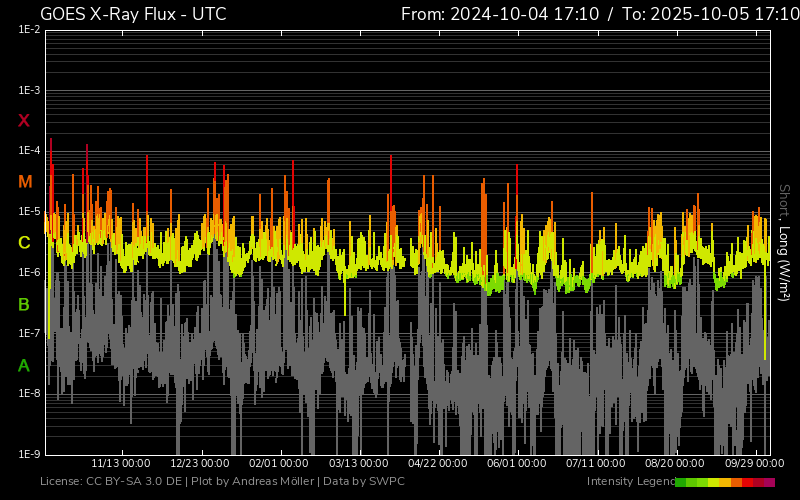Click the Intensity Legend text label
Image resolution: width=800 pixels, height=500 pixels.
click(630, 482)
